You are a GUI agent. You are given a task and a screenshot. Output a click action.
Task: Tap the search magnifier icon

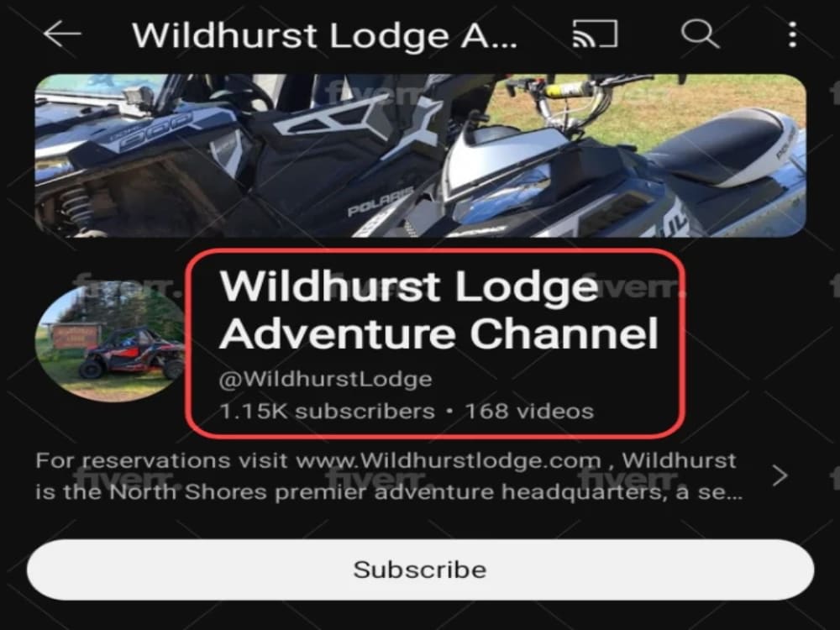coord(699,34)
